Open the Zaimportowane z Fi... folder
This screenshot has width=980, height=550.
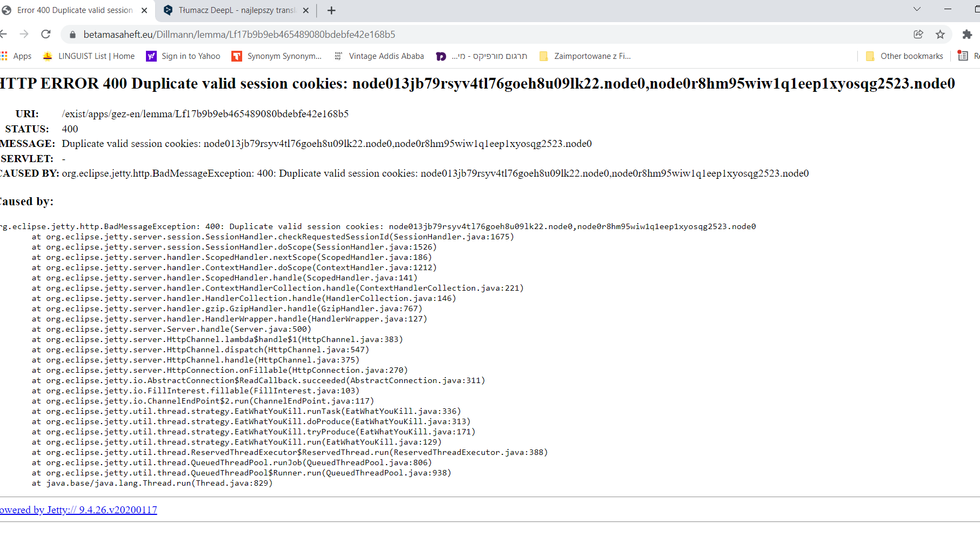[584, 56]
